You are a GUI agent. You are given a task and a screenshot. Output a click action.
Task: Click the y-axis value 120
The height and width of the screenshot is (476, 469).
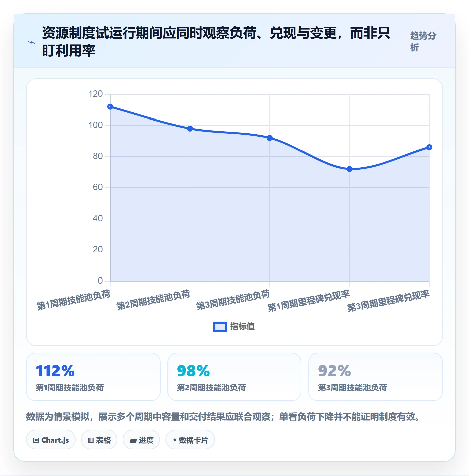pyautogui.click(x=95, y=94)
